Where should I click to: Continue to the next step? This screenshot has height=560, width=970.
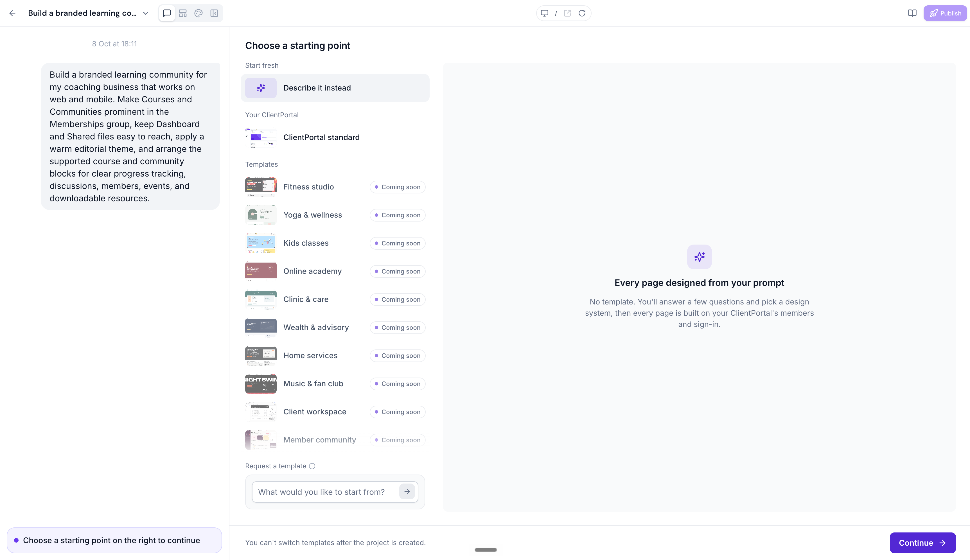click(922, 543)
